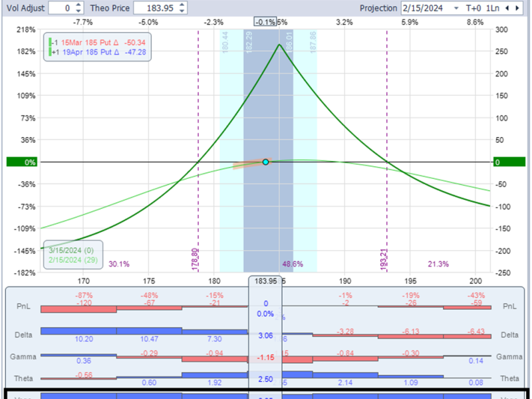
Task: Click the -0.1% percent change box
Action: pos(265,22)
